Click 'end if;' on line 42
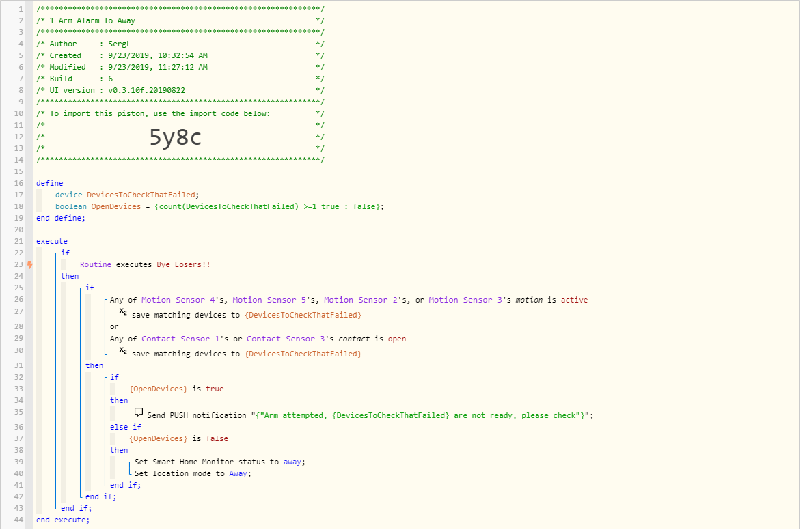805x532 pixels. pos(100,497)
